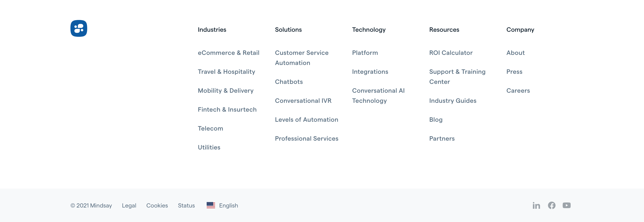Open the Integrations link
Image resolution: width=644 pixels, height=222 pixels.
(370, 72)
